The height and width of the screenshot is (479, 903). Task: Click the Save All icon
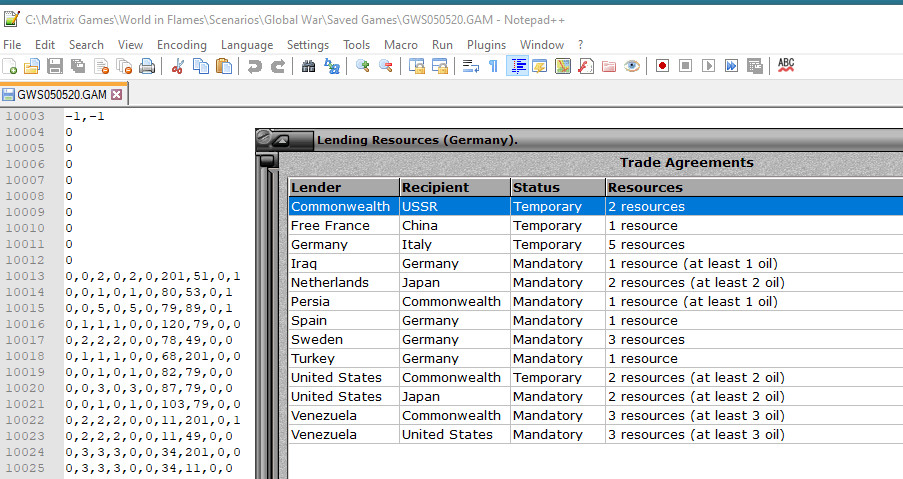[78, 66]
